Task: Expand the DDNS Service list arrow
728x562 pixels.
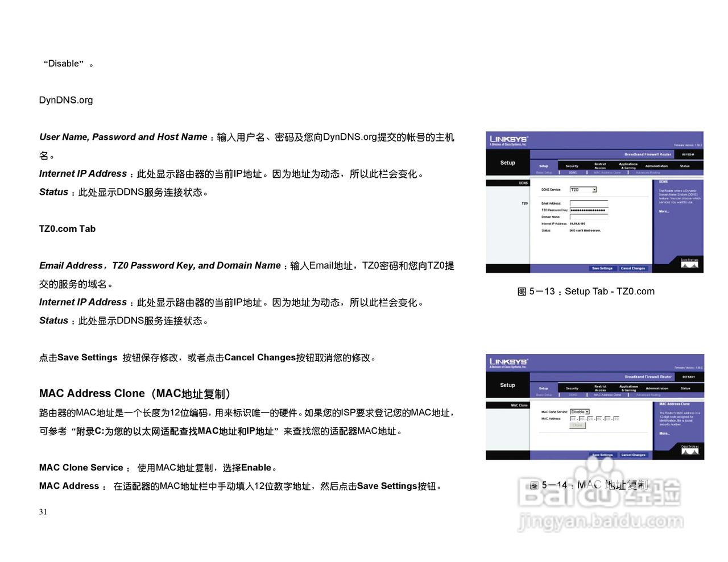Action: [x=595, y=190]
